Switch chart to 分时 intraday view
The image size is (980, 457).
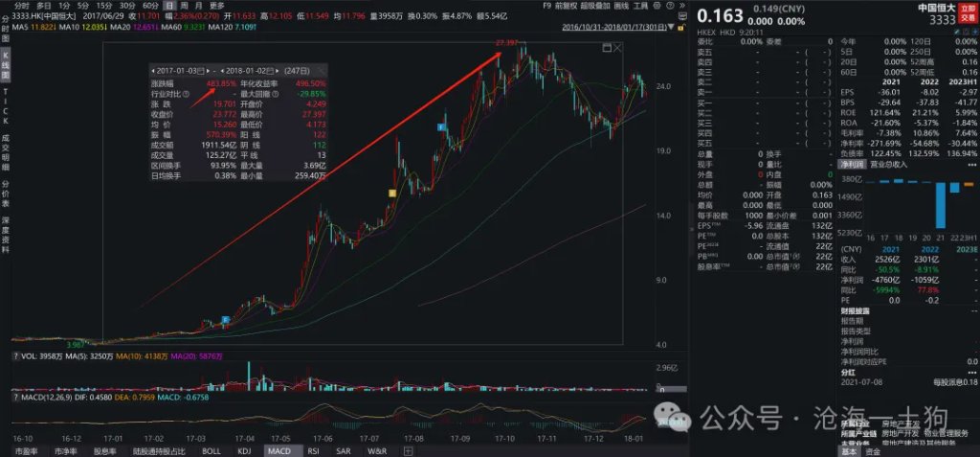tap(21, 5)
